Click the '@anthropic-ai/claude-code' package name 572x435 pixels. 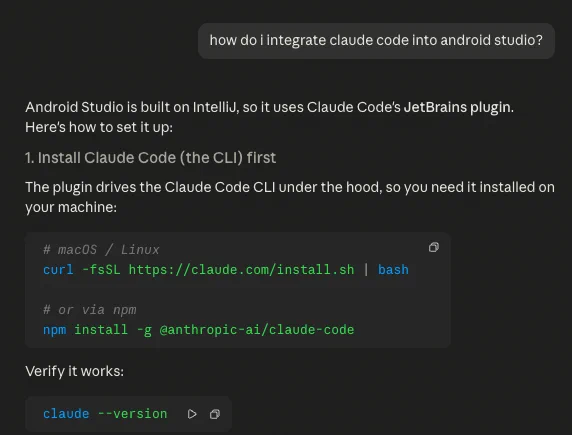tap(257, 330)
